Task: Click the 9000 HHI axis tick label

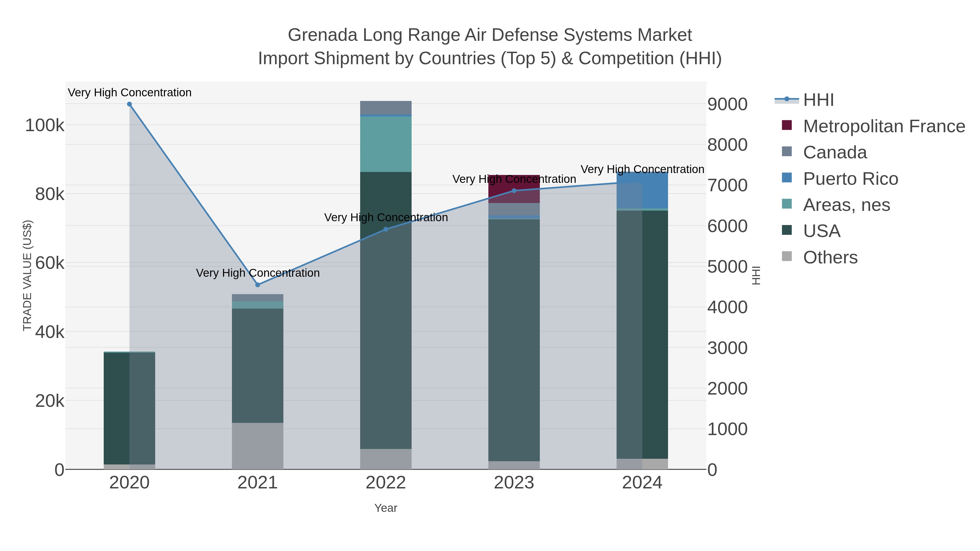Action: pyautogui.click(x=727, y=104)
